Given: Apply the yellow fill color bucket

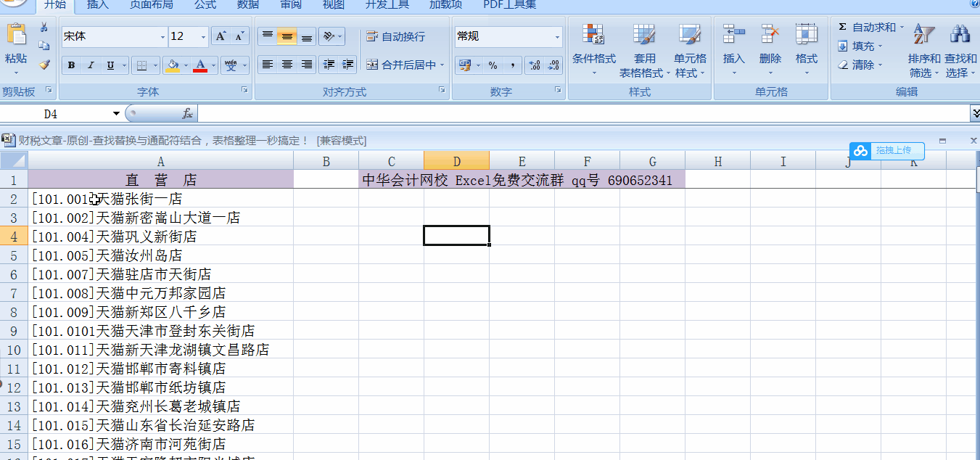Looking at the screenshot, I should tap(173, 65).
